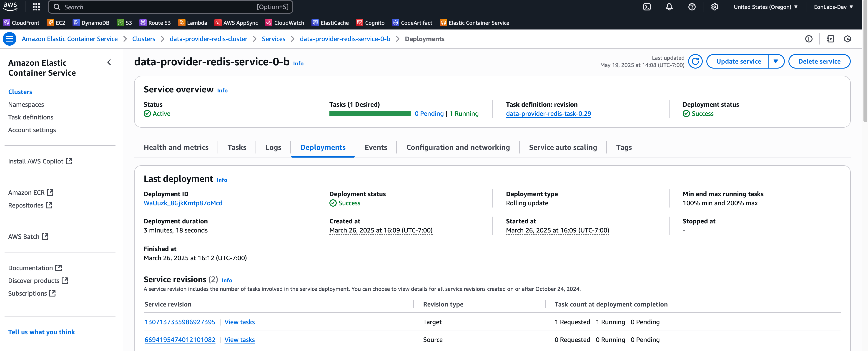Open the notifications bell

click(x=669, y=7)
